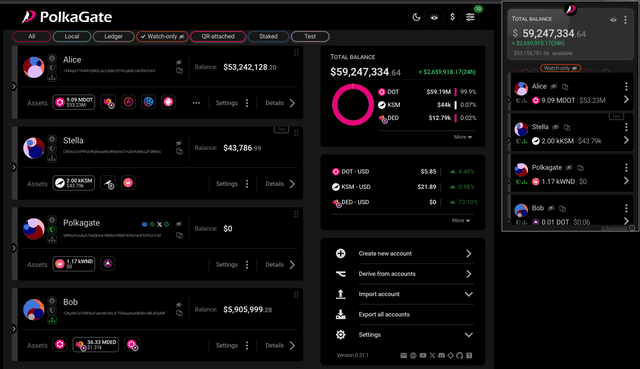
Task: Open the email icon in footer
Action: (404, 356)
